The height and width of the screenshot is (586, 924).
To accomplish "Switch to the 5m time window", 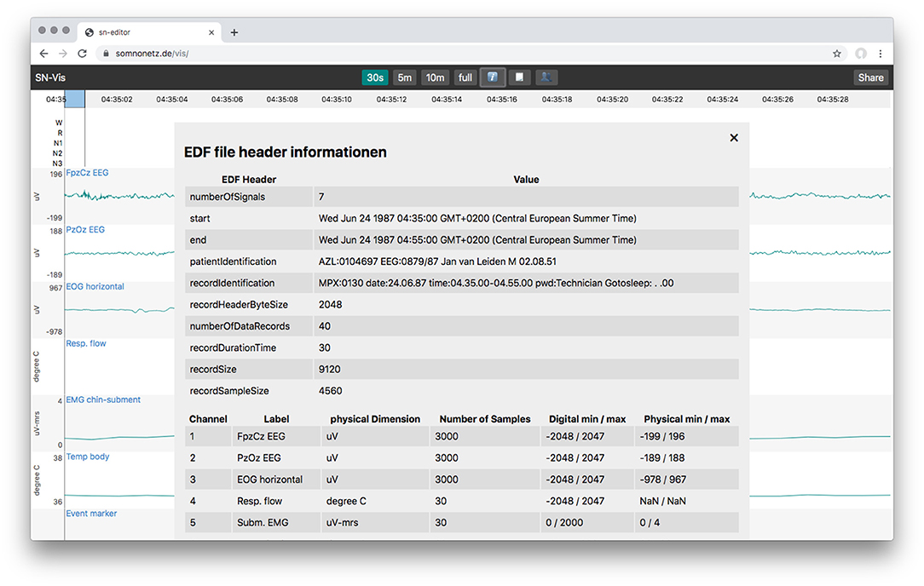I will pos(404,78).
